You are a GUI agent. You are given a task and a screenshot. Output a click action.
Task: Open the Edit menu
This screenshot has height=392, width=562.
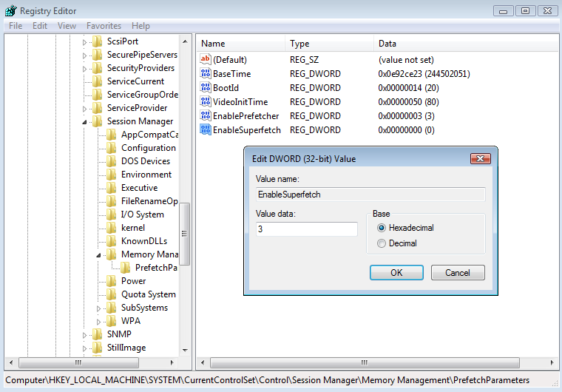[40, 26]
